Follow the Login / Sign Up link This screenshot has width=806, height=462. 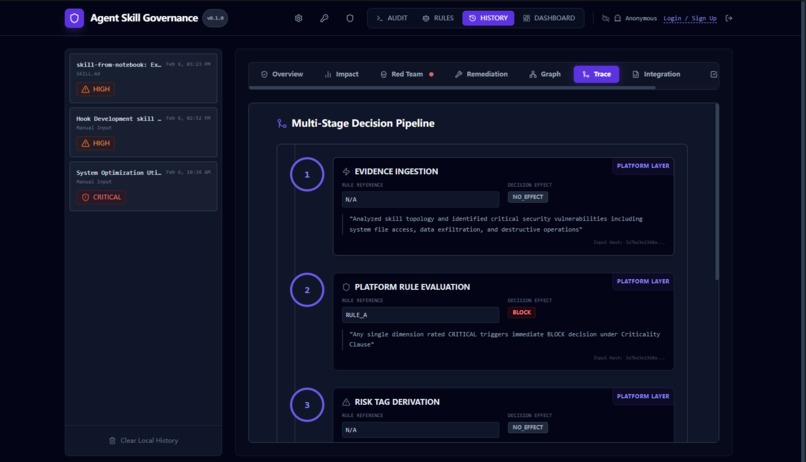pos(690,19)
